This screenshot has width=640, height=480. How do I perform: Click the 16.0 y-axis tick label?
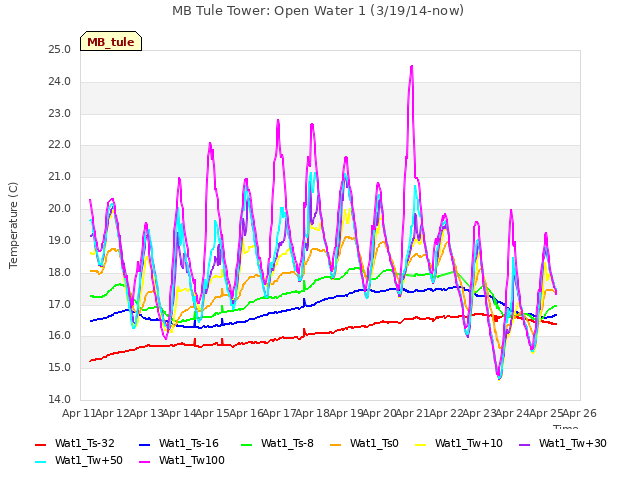click(60, 336)
